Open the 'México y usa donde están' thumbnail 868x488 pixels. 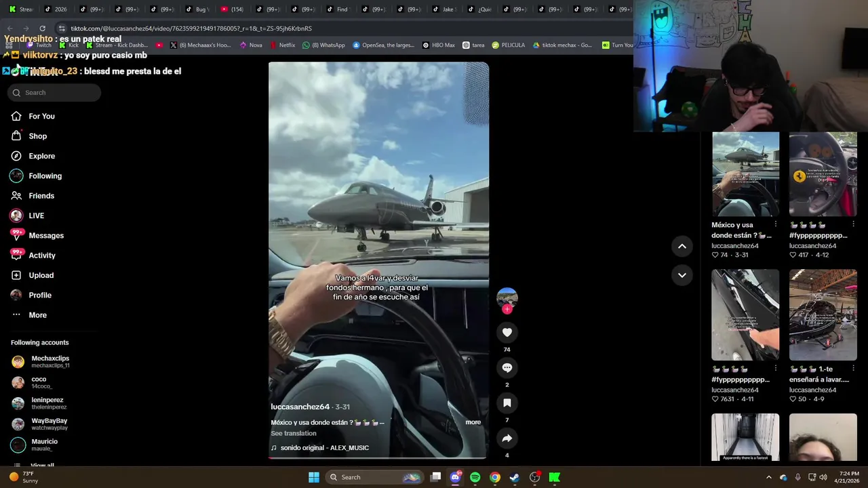tap(745, 174)
